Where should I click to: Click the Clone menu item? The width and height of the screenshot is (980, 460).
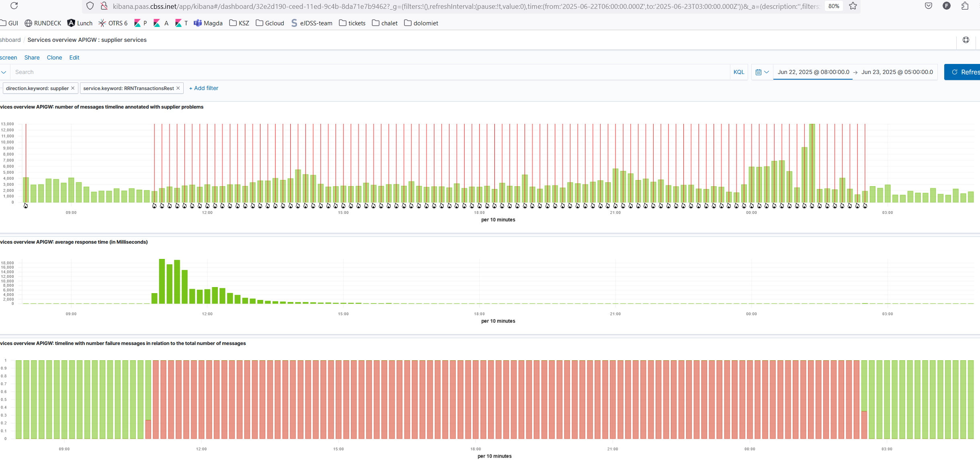pyautogui.click(x=54, y=57)
